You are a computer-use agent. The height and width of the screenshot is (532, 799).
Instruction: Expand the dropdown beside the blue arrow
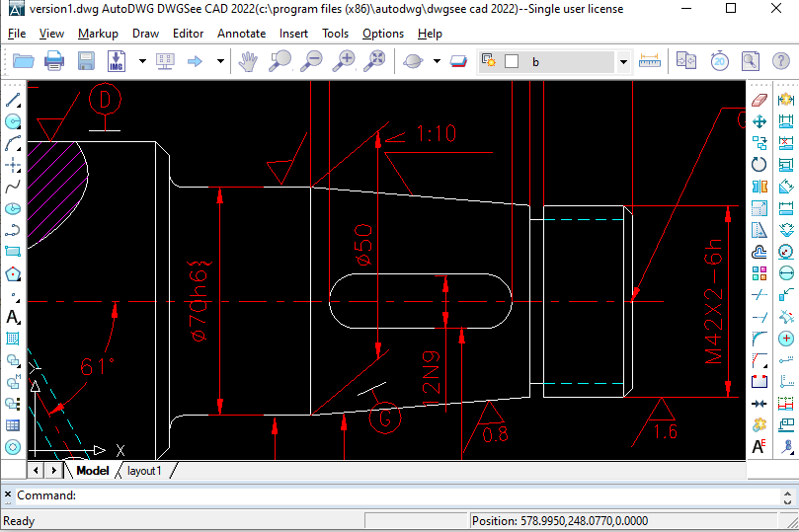click(220, 61)
